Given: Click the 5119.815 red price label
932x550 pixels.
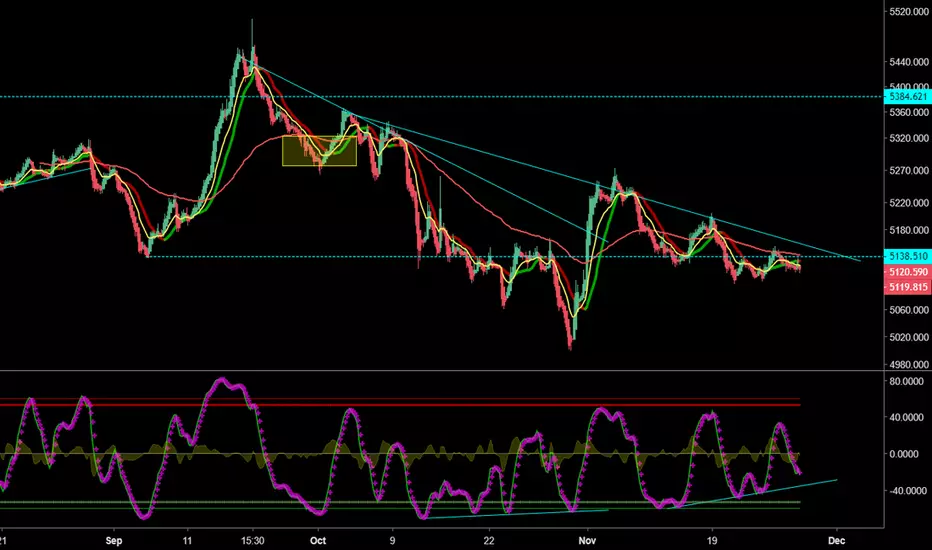Looking at the screenshot, I should coord(908,287).
